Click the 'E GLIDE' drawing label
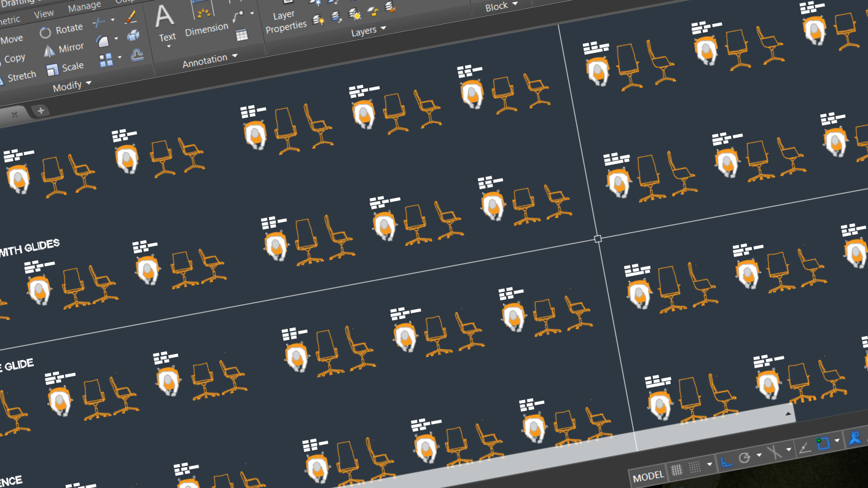The width and height of the screenshot is (868, 488). click(x=17, y=367)
